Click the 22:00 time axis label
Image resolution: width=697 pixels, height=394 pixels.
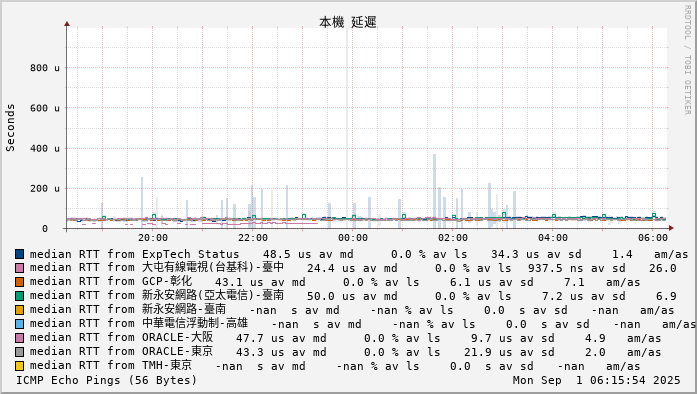click(252, 238)
